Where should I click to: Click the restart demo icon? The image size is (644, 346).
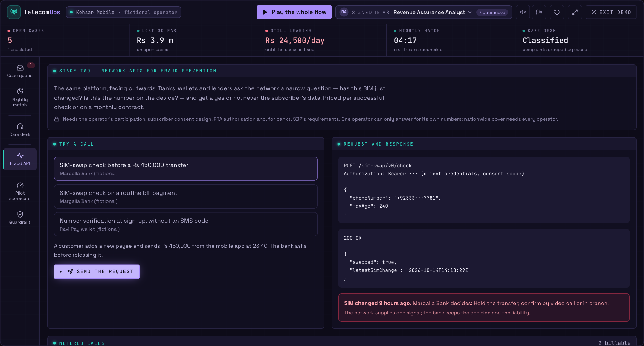coord(557,12)
